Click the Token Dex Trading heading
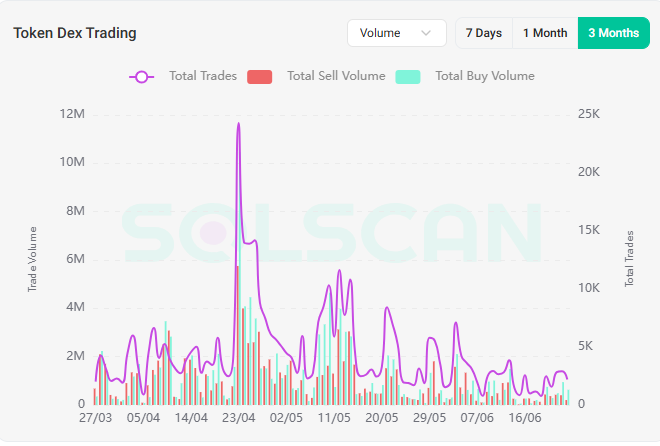The image size is (660, 446). pos(75,33)
